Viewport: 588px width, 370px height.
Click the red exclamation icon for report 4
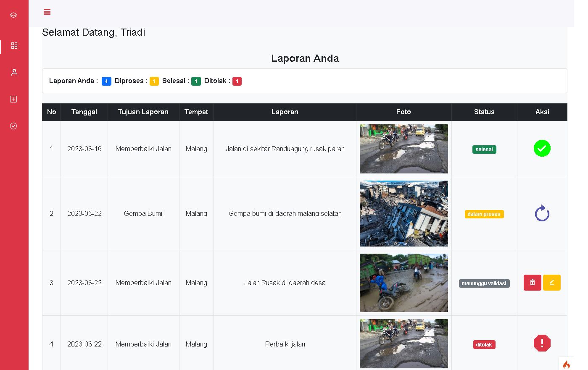542,343
